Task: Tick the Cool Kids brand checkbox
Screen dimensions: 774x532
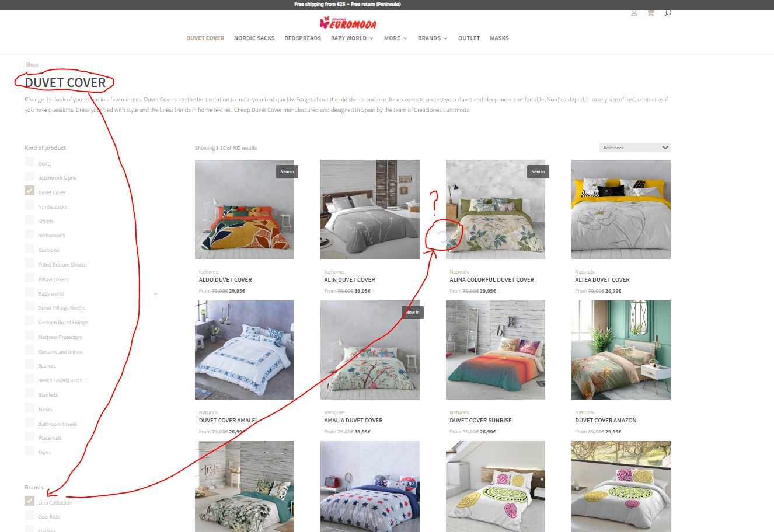Action: (29, 516)
